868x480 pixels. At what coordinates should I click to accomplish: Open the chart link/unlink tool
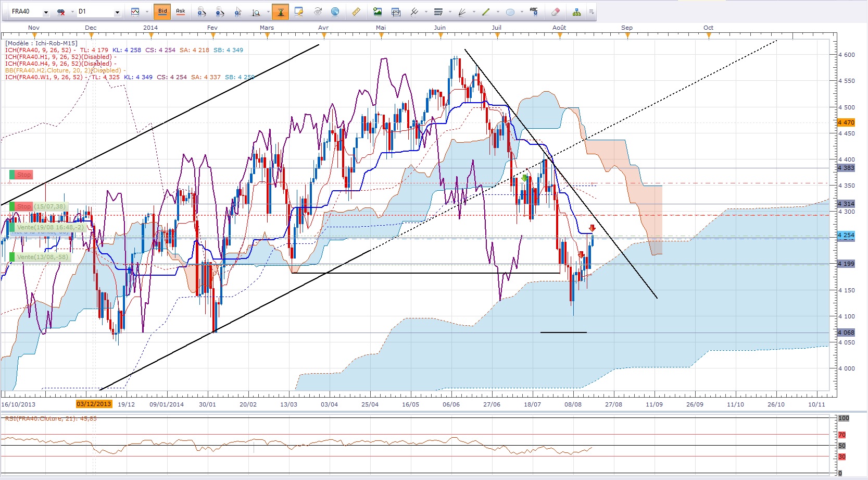61,11
